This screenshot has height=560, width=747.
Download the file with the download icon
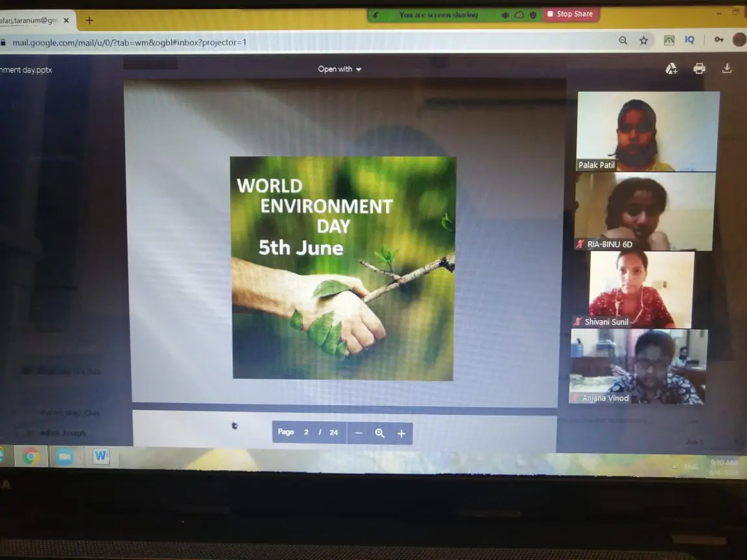point(727,69)
